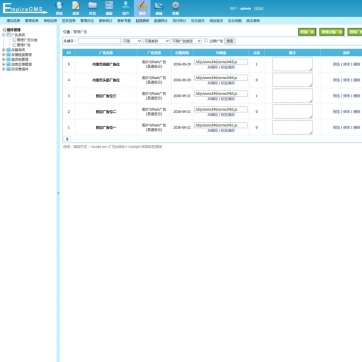This screenshot has height=362, width=362.
Task: Click 修改 for ad ID 5
Action: point(347,64)
